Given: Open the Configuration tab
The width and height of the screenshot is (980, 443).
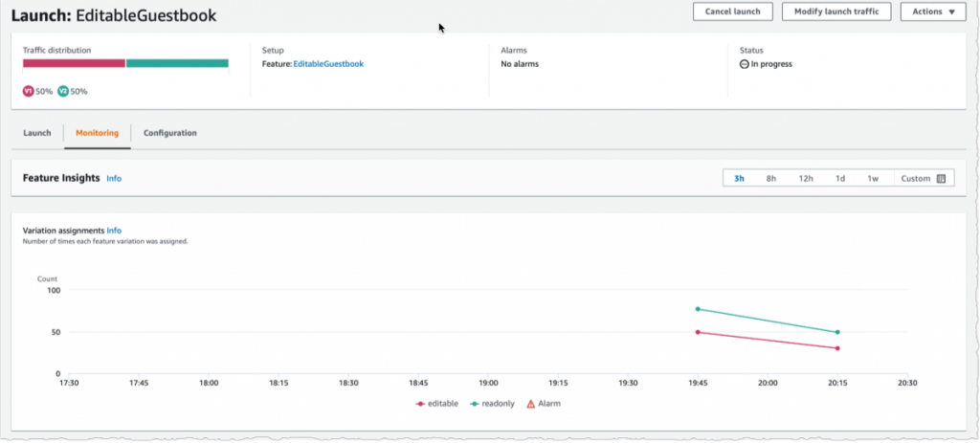Looking at the screenshot, I should [x=170, y=133].
